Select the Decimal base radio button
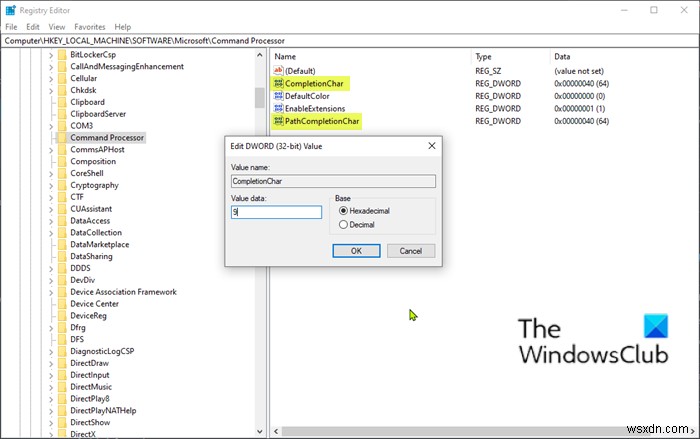Image resolution: width=700 pixels, height=439 pixels. [343, 225]
